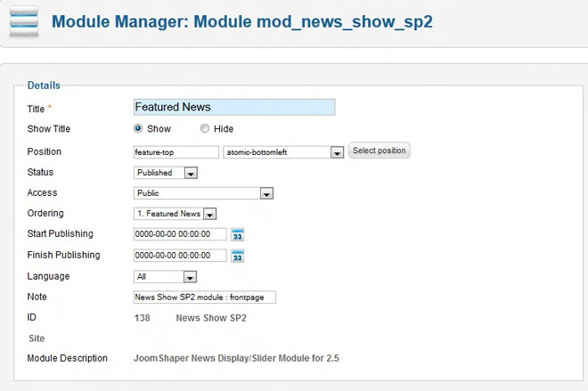588x391 pixels.
Task: Click the Module Manager header icon
Action: coord(24,20)
